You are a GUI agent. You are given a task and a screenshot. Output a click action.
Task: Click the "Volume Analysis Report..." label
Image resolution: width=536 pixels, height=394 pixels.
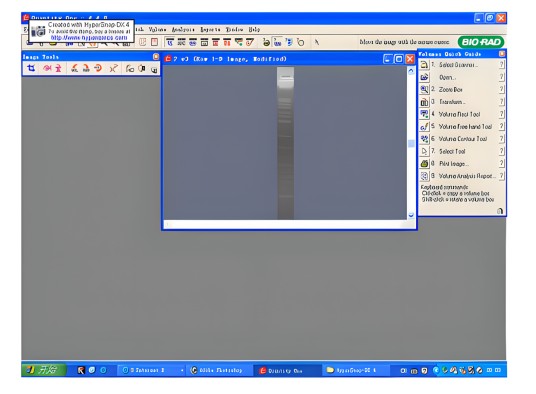click(467, 176)
